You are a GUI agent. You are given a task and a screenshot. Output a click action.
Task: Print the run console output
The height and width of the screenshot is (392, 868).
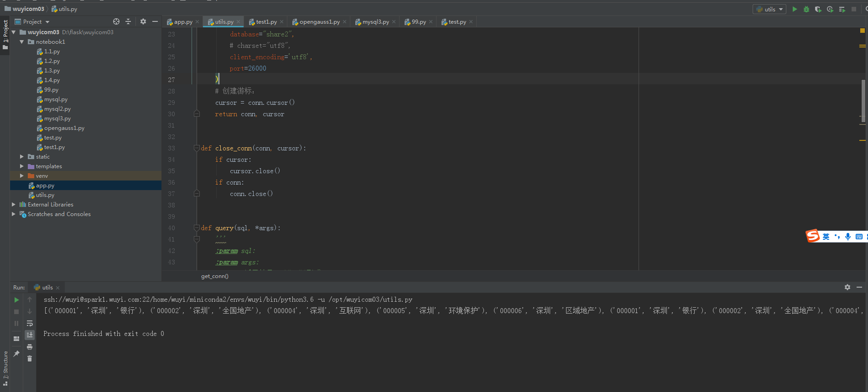pos(30,347)
